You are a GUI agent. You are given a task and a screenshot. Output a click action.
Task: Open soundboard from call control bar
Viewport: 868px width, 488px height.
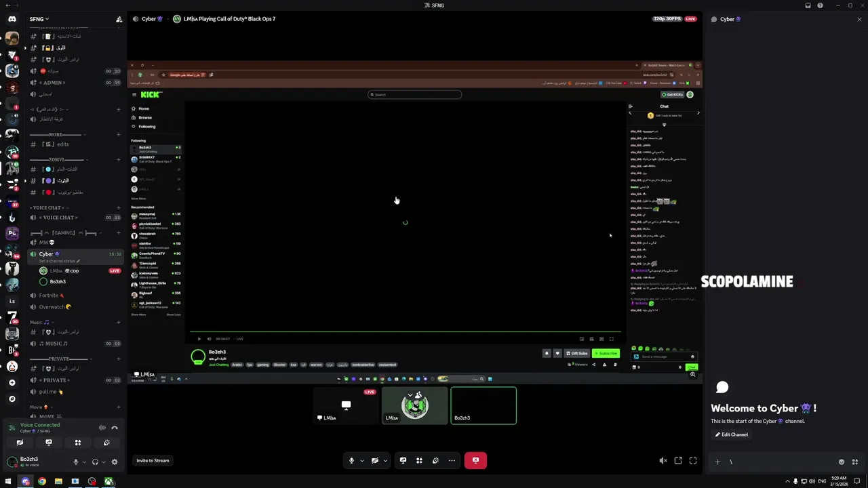coord(435,461)
